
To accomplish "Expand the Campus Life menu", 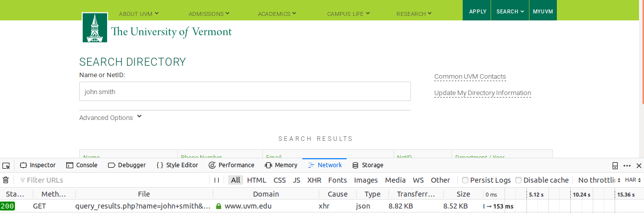I will coord(348,13).
